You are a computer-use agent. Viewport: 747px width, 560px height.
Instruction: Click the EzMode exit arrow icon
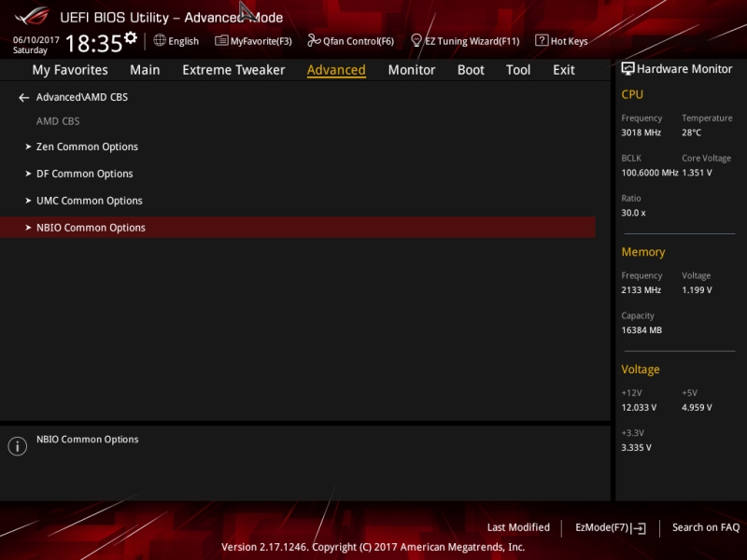pos(639,528)
